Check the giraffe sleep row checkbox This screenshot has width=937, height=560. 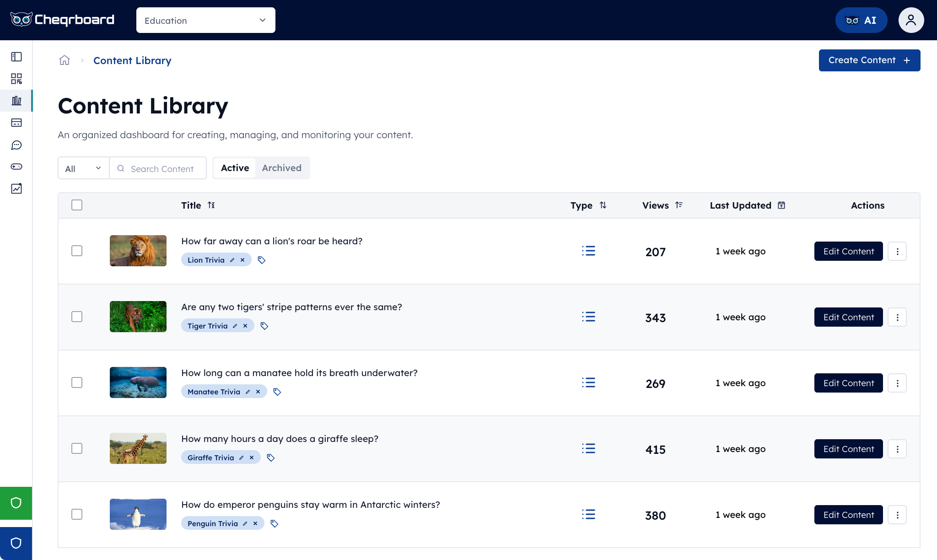click(x=77, y=448)
